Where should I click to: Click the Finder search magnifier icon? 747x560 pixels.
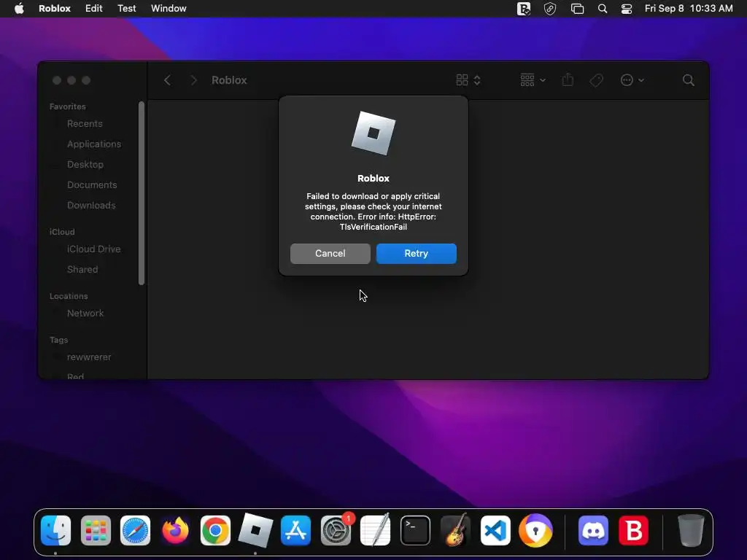689,80
